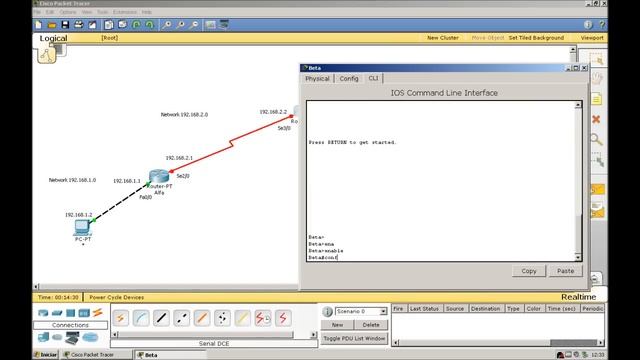
Task: Pick the Serial DCE cable with clock
Action: coord(263,318)
